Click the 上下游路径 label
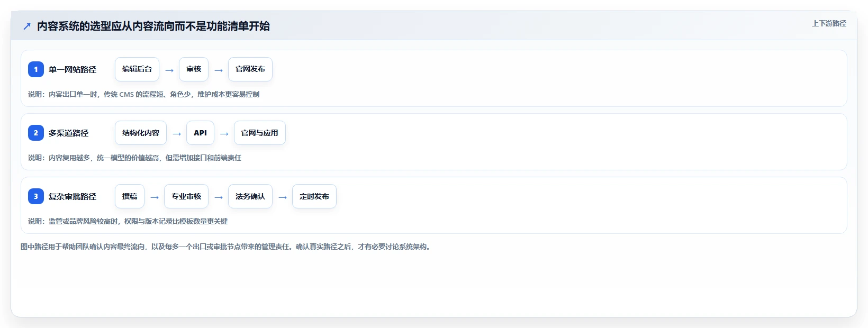868x328 pixels. [x=829, y=23]
